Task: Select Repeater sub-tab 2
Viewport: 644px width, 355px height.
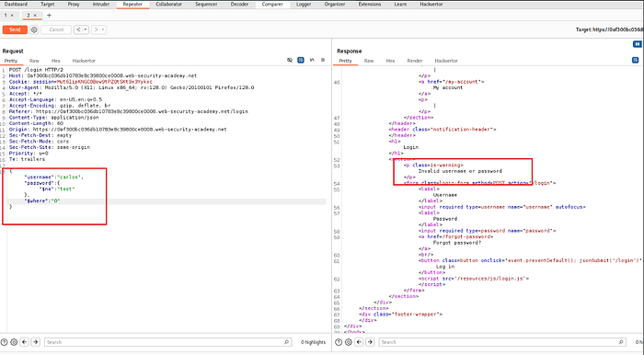Action: [29, 16]
